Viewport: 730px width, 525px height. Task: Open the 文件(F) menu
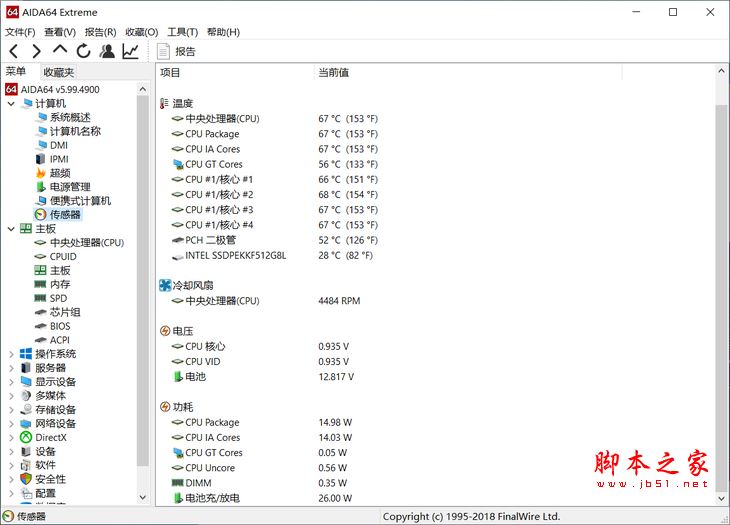pos(20,32)
